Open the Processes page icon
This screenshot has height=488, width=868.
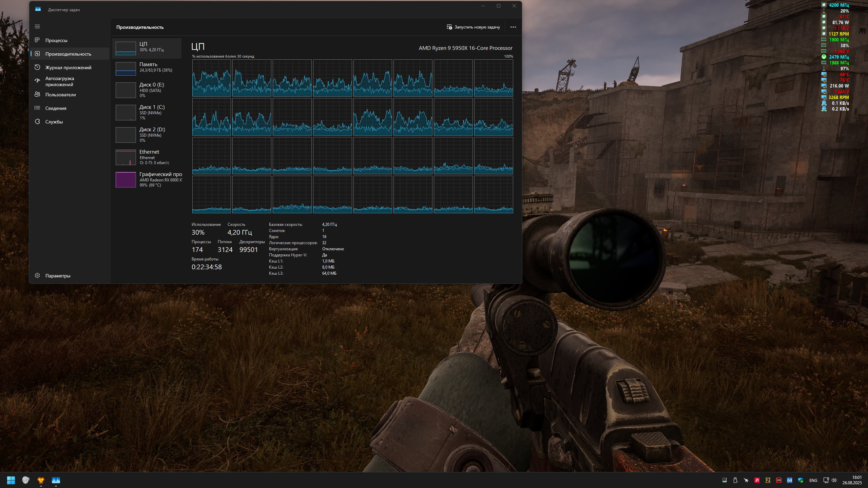pos(37,40)
